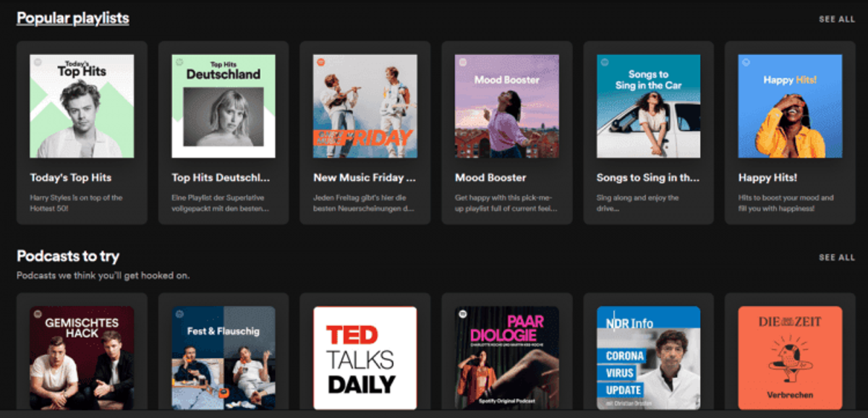Open NDR Info Coronavirus Update cover
Screen dimensions: 868x418
[x=649, y=358]
